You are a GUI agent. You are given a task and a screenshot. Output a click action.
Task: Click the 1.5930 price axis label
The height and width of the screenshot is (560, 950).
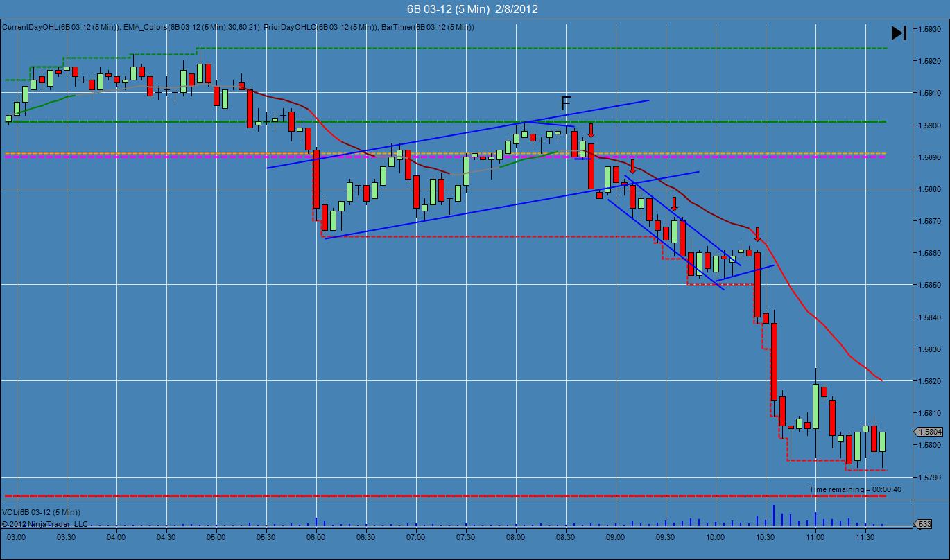click(x=930, y=29)
